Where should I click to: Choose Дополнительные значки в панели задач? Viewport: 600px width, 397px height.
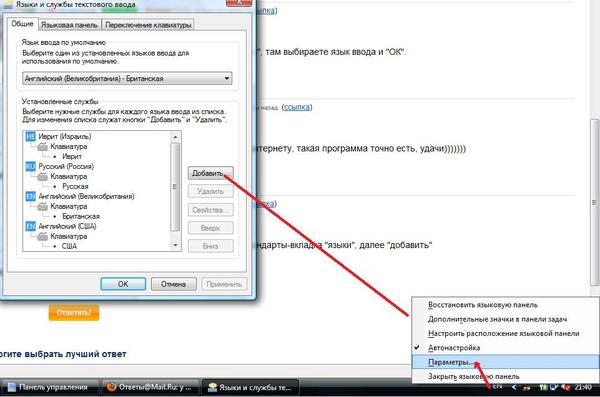point(505,319)
